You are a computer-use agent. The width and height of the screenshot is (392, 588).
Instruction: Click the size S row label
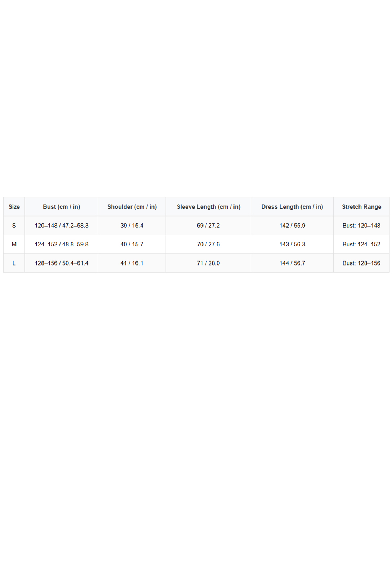(x=14, y=226)
